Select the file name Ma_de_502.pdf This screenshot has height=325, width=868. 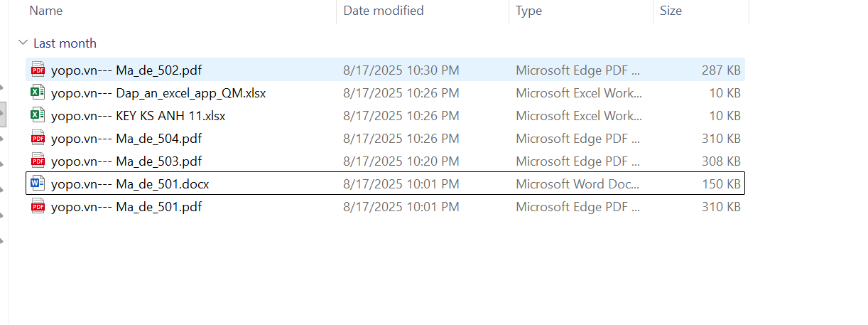[126, 70]
